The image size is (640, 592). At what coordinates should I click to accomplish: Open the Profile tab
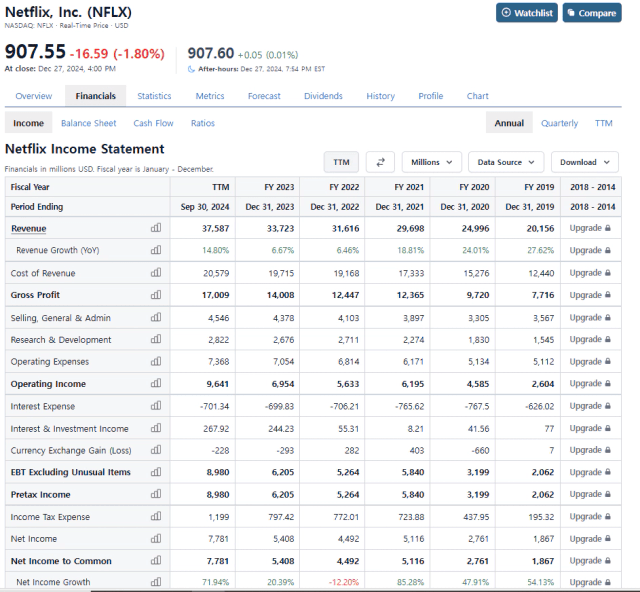coord(431,96)
